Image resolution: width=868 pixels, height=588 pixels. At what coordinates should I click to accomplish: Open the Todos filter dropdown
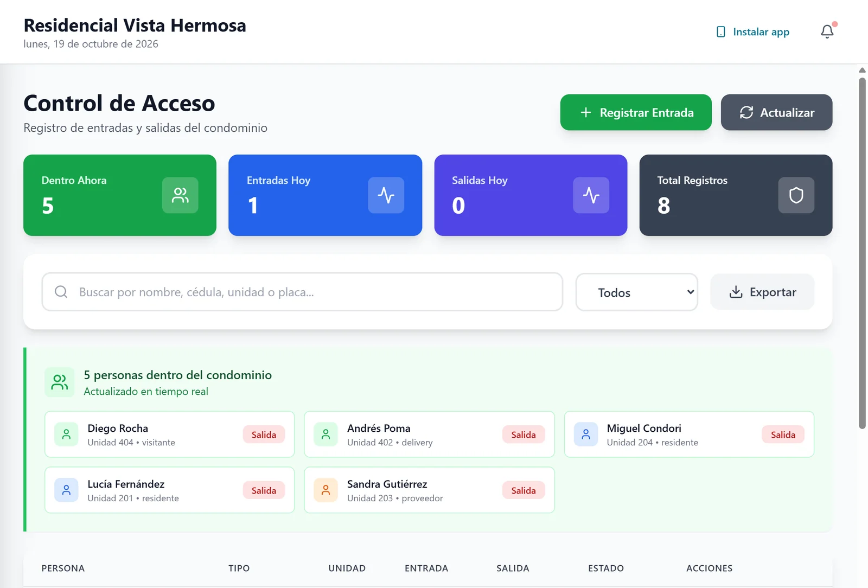[637, 292]
